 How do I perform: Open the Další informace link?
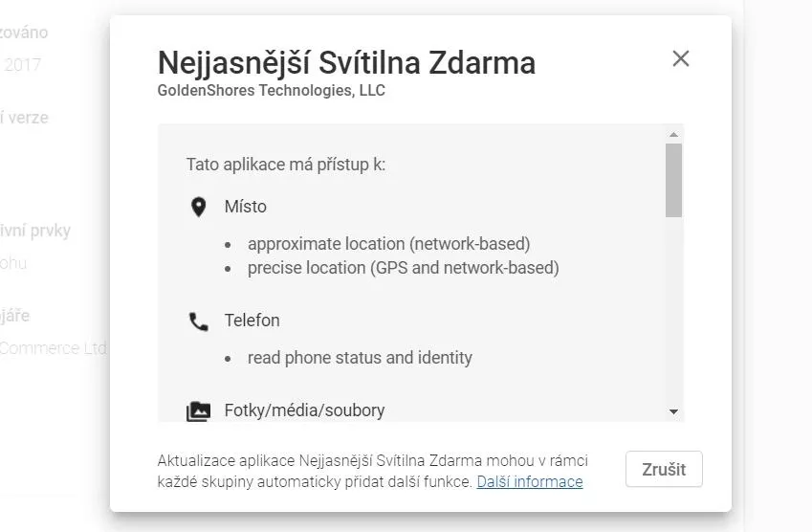click(529, 481)
